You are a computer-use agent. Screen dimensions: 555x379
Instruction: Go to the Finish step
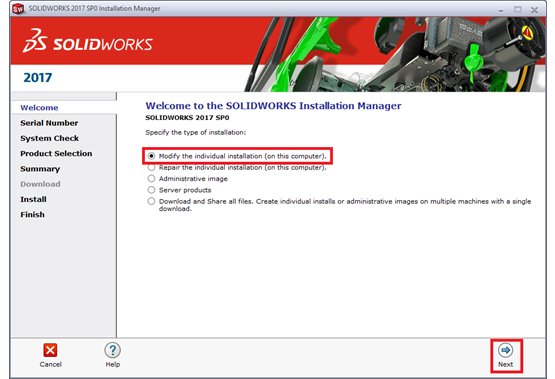tap(33, 214)
